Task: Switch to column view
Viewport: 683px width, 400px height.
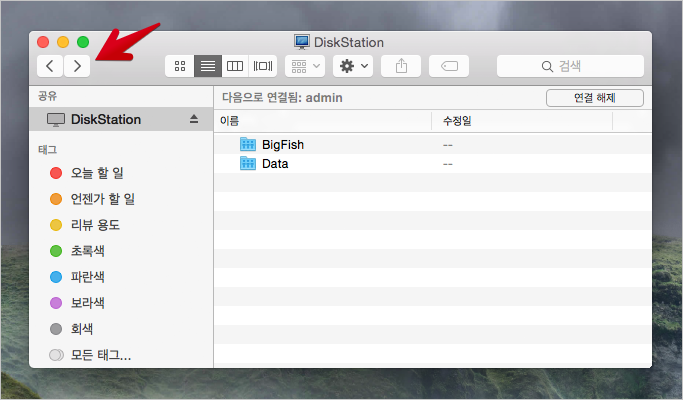Action: pos(235,66)
